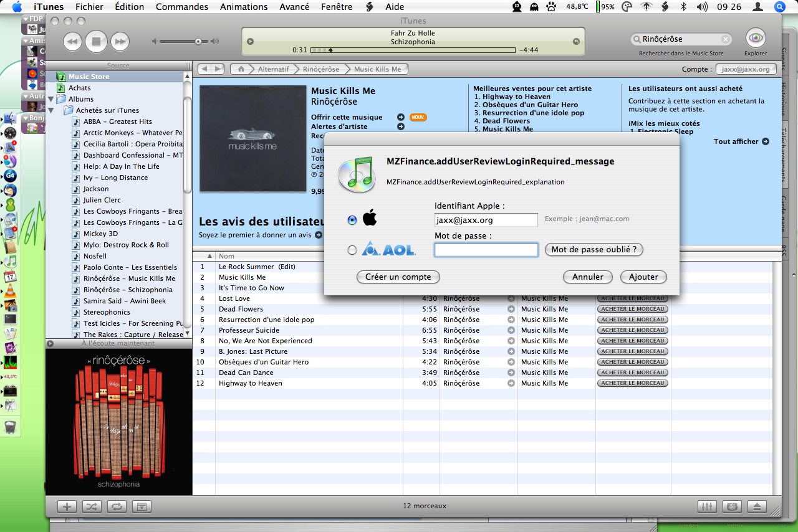The image size is (798, 532).
Task: Open the Apple menu
Action: pos(17,7)
